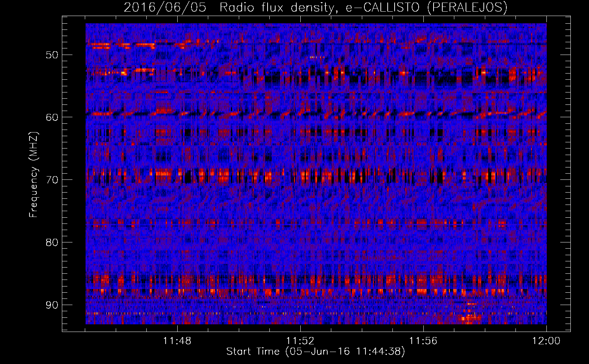Click the 80 frequency axis label
This screenshot has height=364, width=589.
tap(52, 242)
